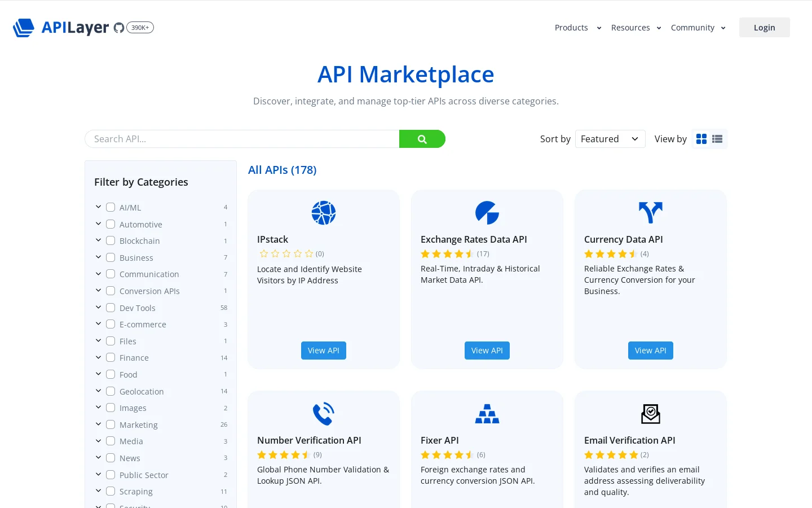
Task: Click the Currency Data API arrows icon
Action: [x=651, y=213]
